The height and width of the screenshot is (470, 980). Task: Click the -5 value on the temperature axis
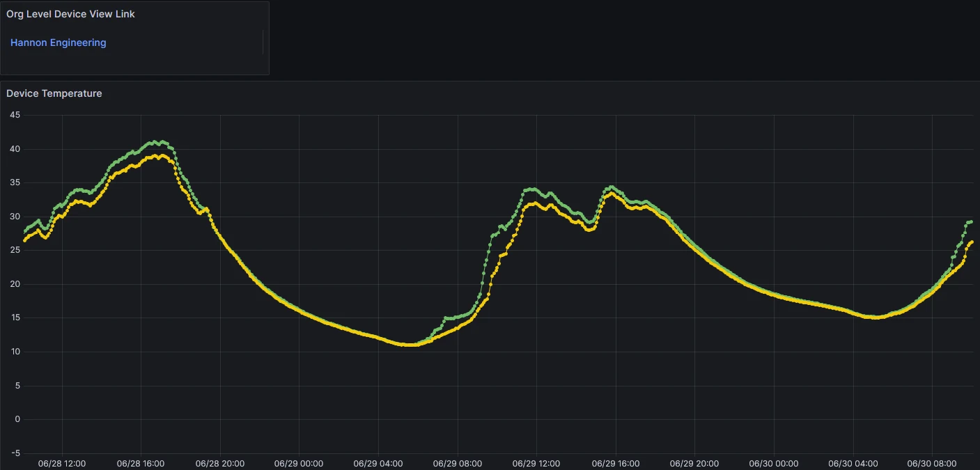pyautogui.click(x=15, y=453)
